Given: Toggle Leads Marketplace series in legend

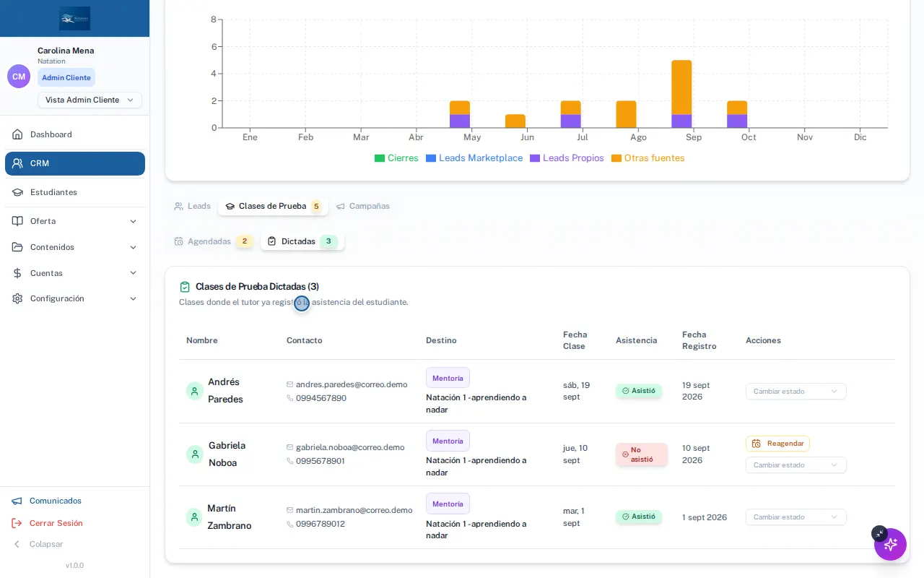Looking at the screenshot, I should (x=474, y=158).
